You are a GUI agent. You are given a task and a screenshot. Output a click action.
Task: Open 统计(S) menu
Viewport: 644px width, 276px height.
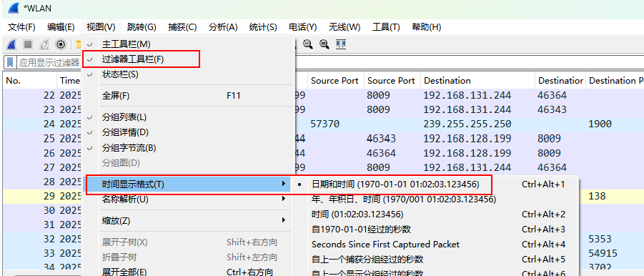tap(263, 27)
